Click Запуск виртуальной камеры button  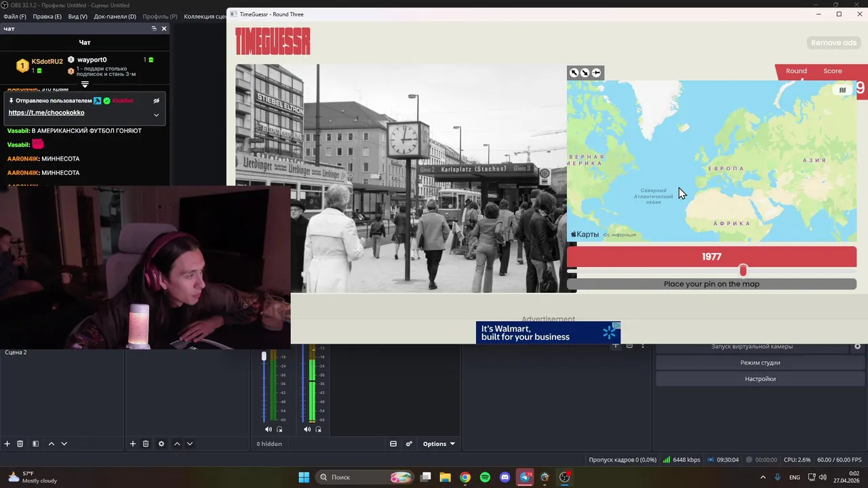point(752,346)
